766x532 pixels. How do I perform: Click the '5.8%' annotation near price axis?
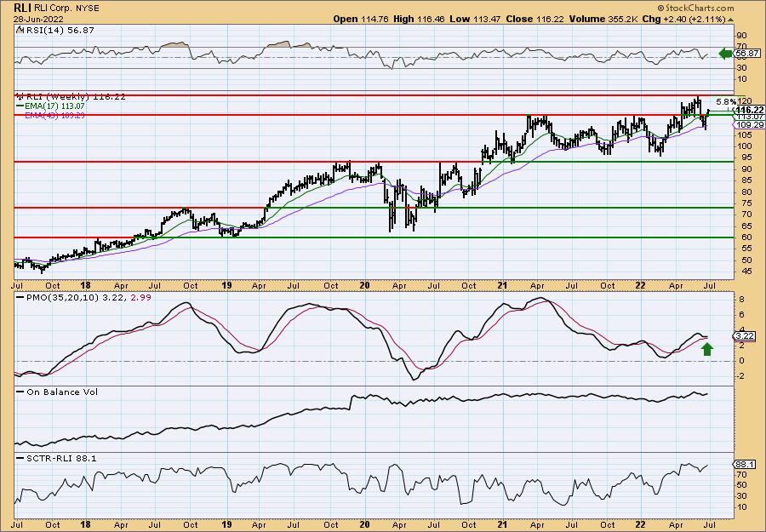click(x=726, y=102)
